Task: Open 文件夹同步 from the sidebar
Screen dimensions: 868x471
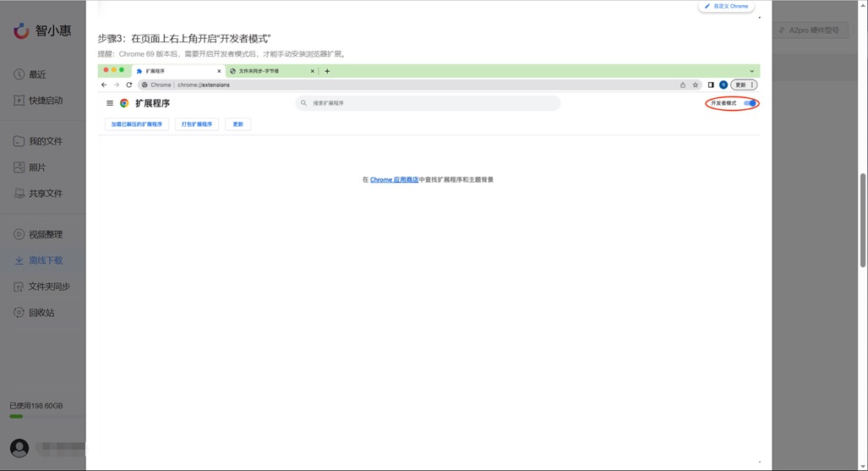Action: [48, 287]
